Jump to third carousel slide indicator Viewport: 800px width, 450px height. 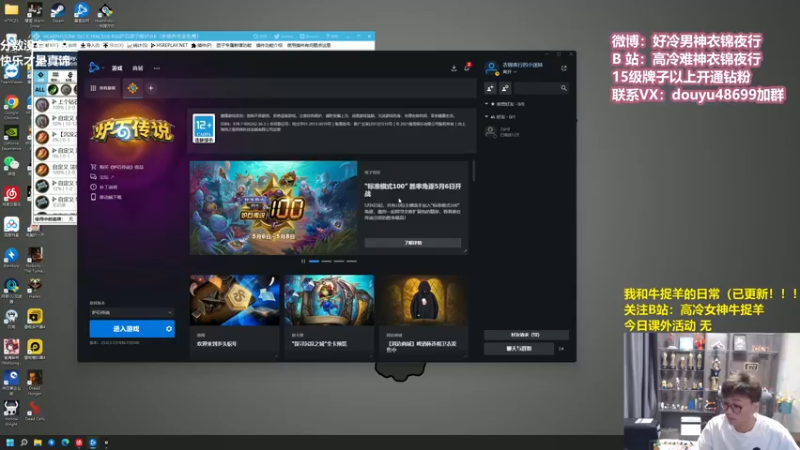pyautogui.click(x=339, y=261)
